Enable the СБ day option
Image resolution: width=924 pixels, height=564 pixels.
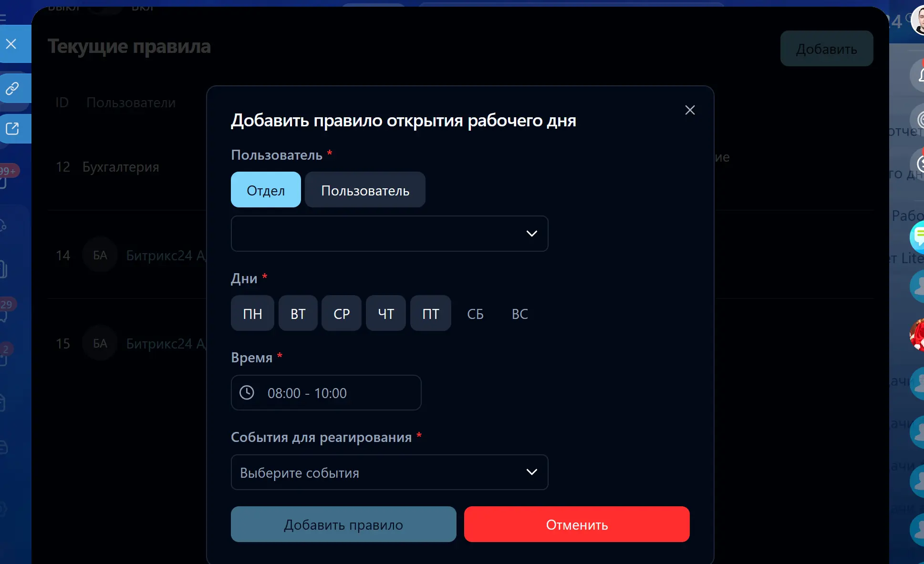click(475, 314)
